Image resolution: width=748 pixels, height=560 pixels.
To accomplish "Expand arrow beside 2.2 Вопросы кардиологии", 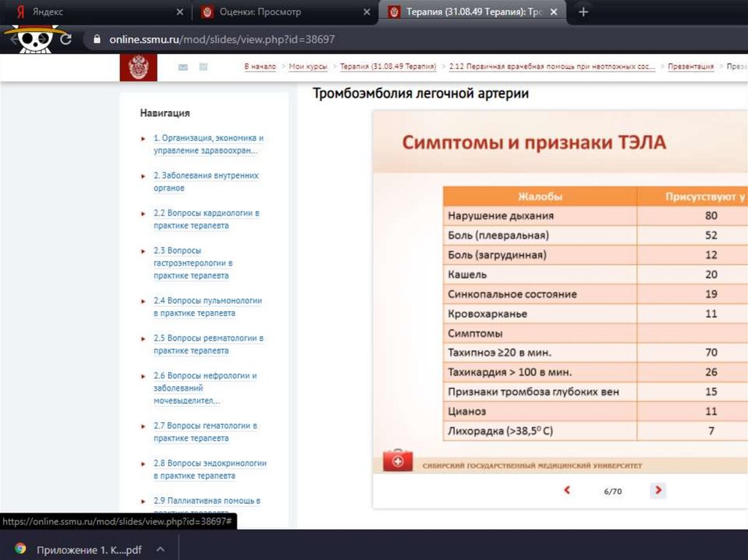I will pos(142,214).
